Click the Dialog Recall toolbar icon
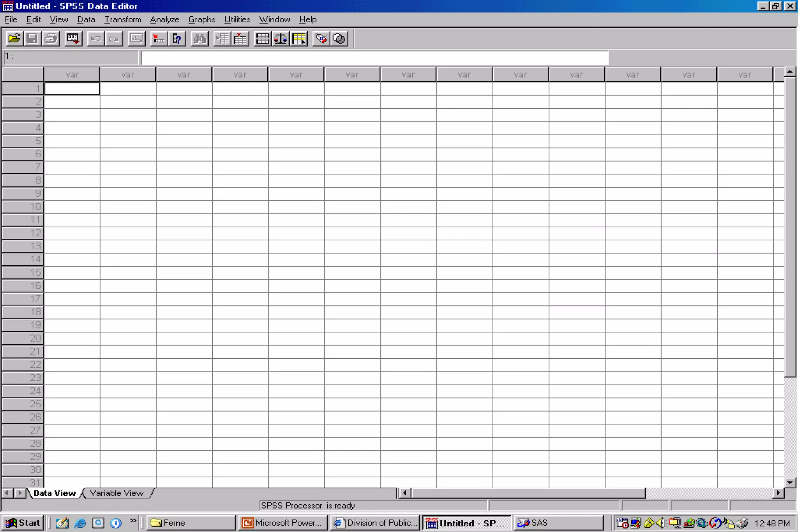Screen dimensions: 798x532 coord(73,39)
